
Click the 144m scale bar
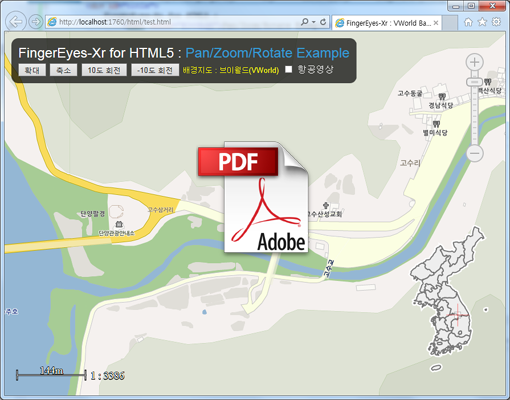pyautogui.click(x=51, y=374)
